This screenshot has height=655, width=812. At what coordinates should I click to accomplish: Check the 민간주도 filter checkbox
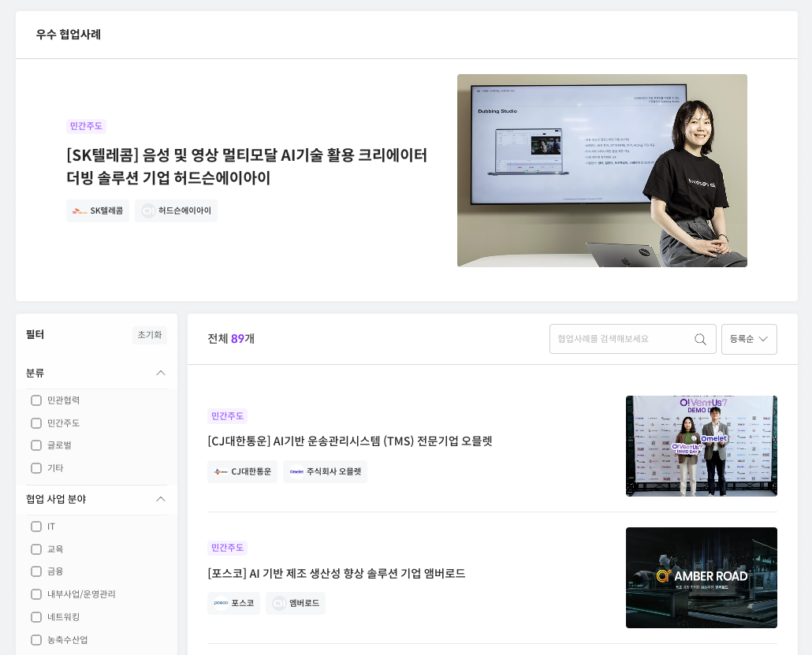point(36,423)
